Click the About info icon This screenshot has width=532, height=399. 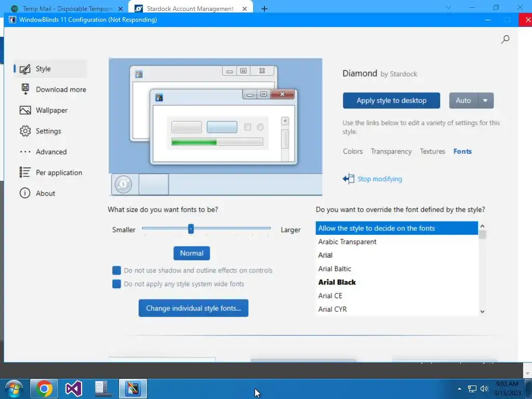[25, 193]
